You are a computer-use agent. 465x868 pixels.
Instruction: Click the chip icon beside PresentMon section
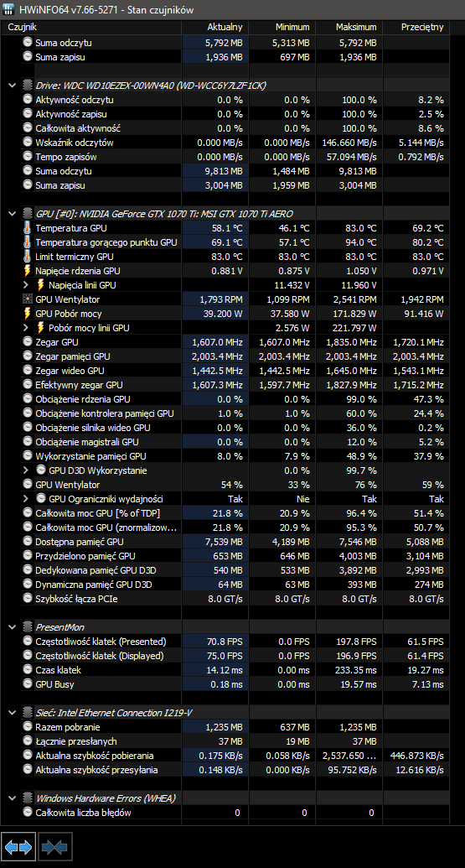(x=28, y=627)
